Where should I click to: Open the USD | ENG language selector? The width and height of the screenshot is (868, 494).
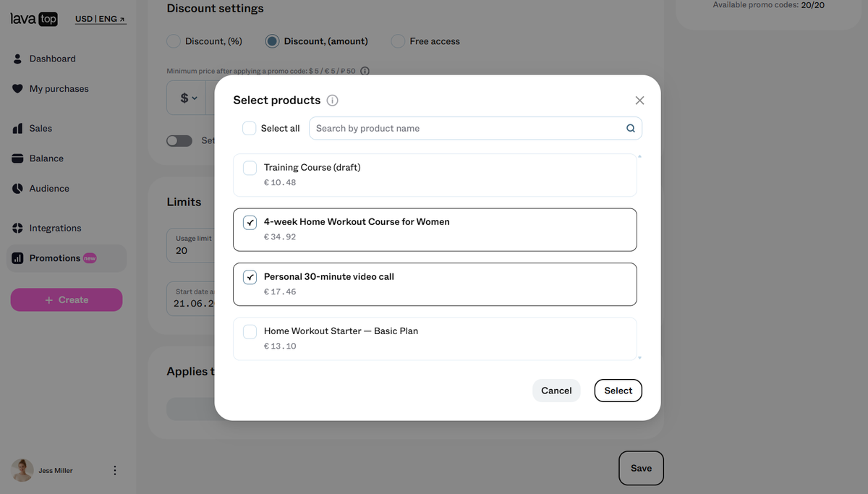tap(101, 19)
